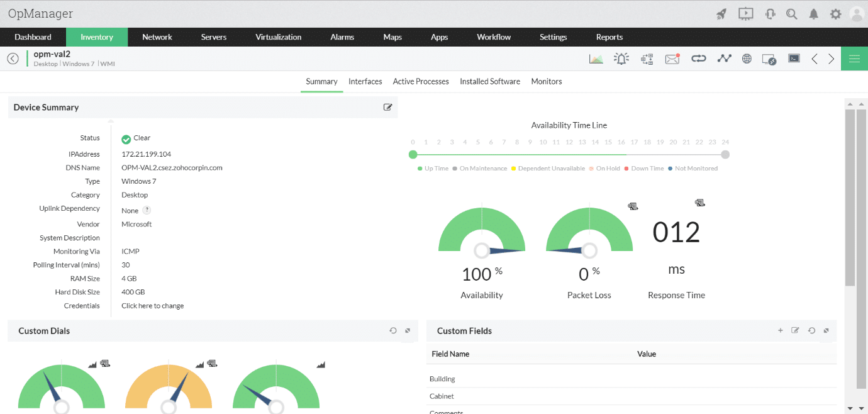
Task: Open the terminal console icon
Action: (x=794, y=59)
